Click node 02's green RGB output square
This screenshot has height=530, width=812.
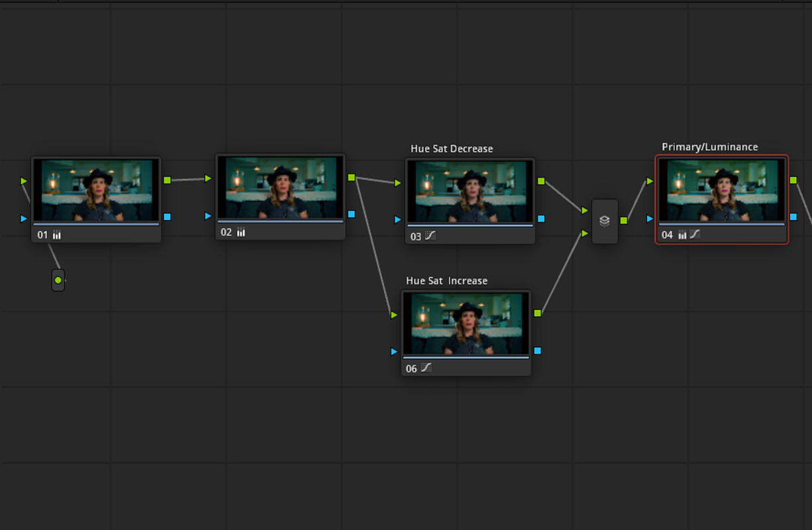[x=351, y=178]
